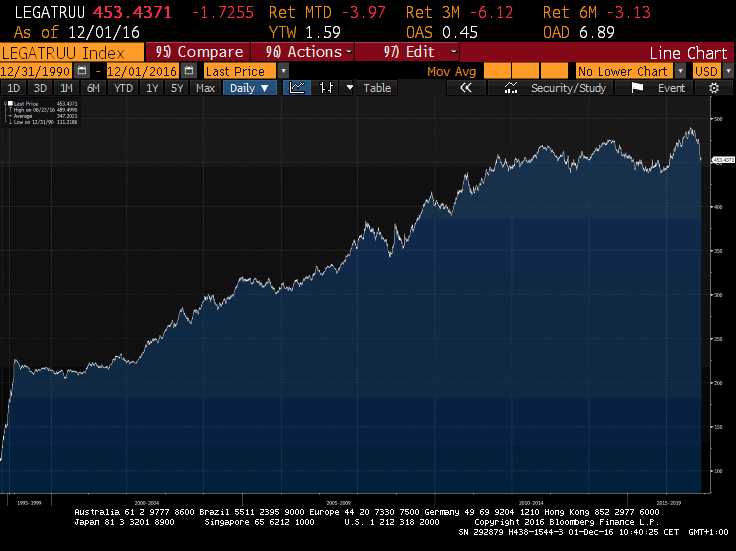
Task: Open the end date calendar picker
Action: click(x=189, y=71)
